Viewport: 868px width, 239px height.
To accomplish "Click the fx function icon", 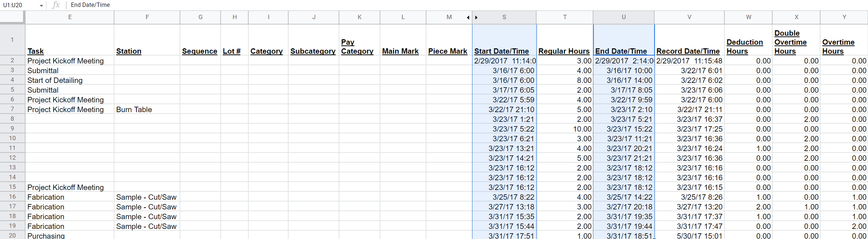I will tap(56, 5).
